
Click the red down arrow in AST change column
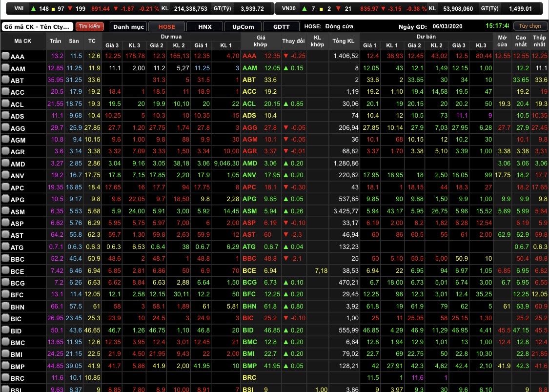(286, 235)
